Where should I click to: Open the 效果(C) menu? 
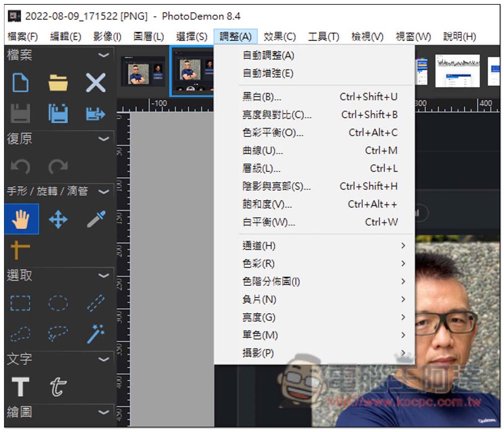[x=280, y=37]
